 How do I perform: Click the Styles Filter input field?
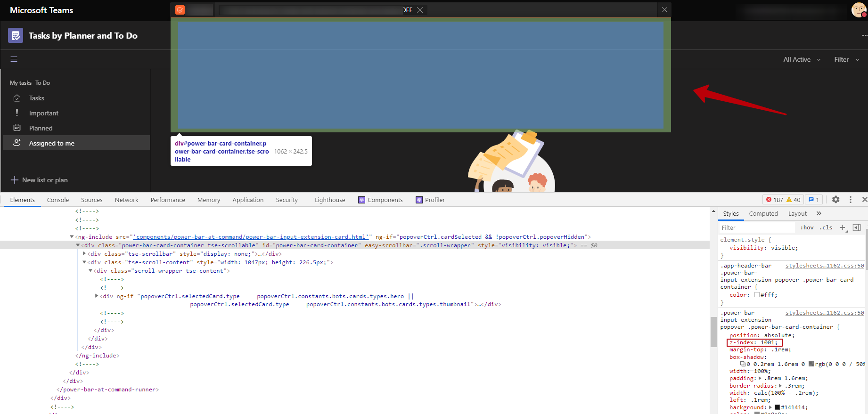(757, 227)
